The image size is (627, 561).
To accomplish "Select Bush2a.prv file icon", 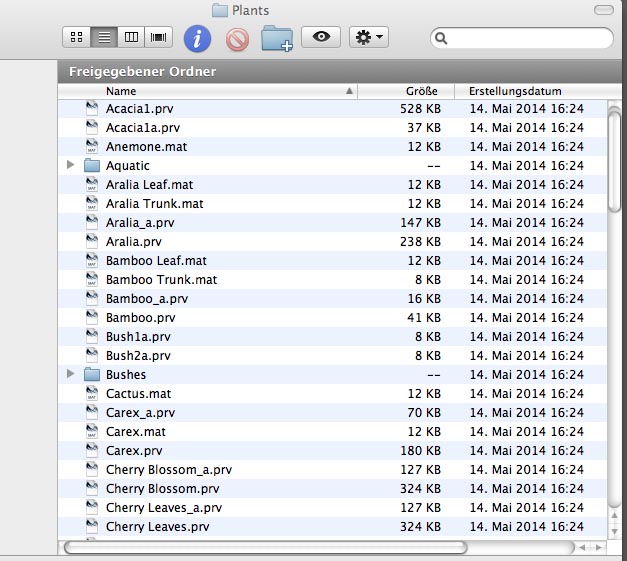I will [92, 355].
